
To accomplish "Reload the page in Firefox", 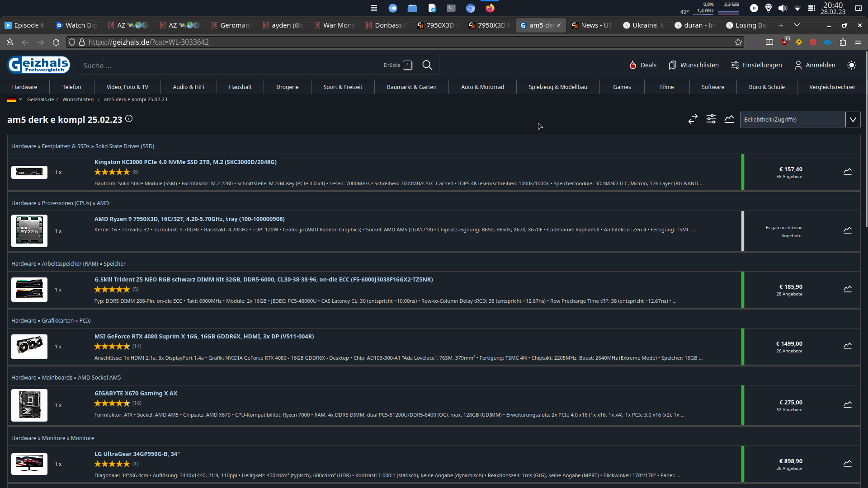I will pos(56,42).
